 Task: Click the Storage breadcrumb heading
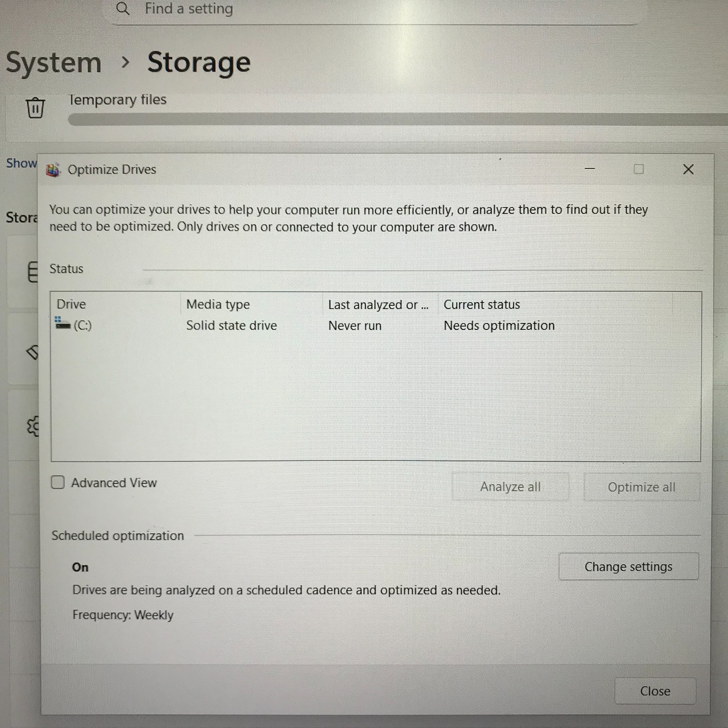[199, 63]
